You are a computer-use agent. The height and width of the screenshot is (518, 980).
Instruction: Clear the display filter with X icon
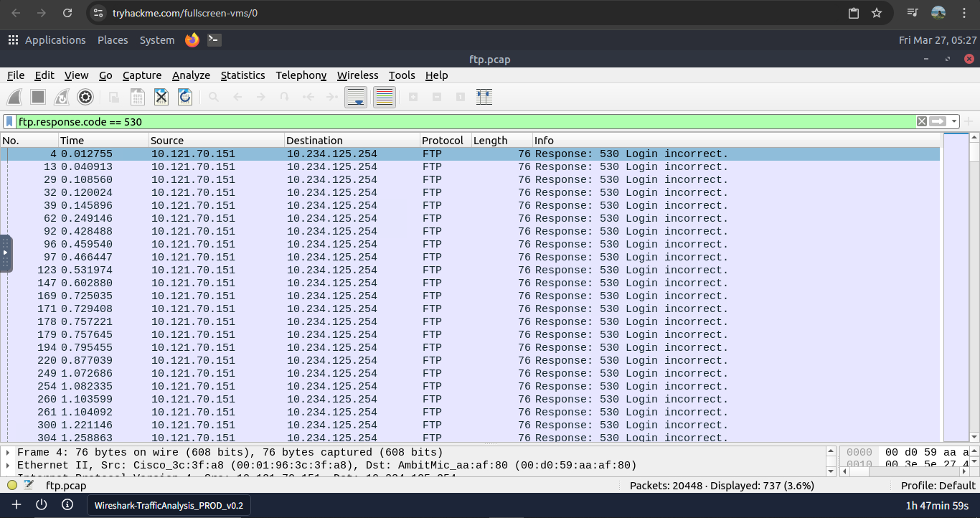point(922,122)
